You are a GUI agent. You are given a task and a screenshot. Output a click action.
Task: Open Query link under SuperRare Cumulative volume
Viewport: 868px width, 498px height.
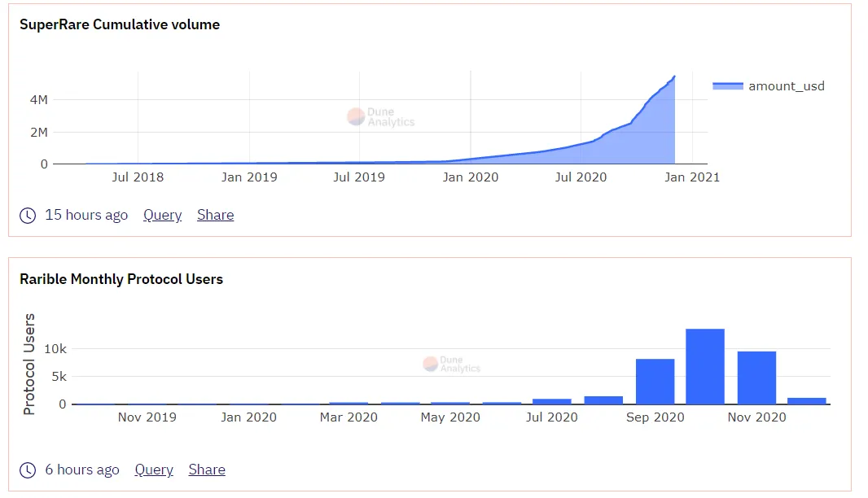point(162,216)
